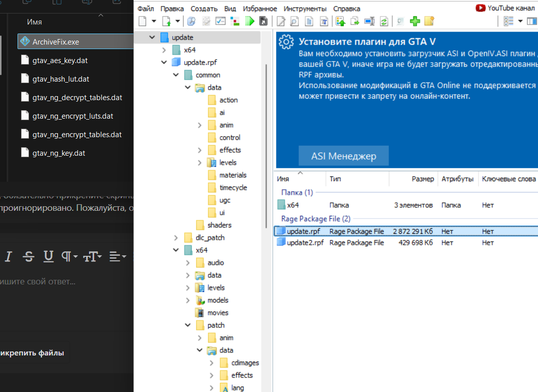Click the rename toolbar icon
538x392 pixels.
pyautogui.click(x=369, y=22)
